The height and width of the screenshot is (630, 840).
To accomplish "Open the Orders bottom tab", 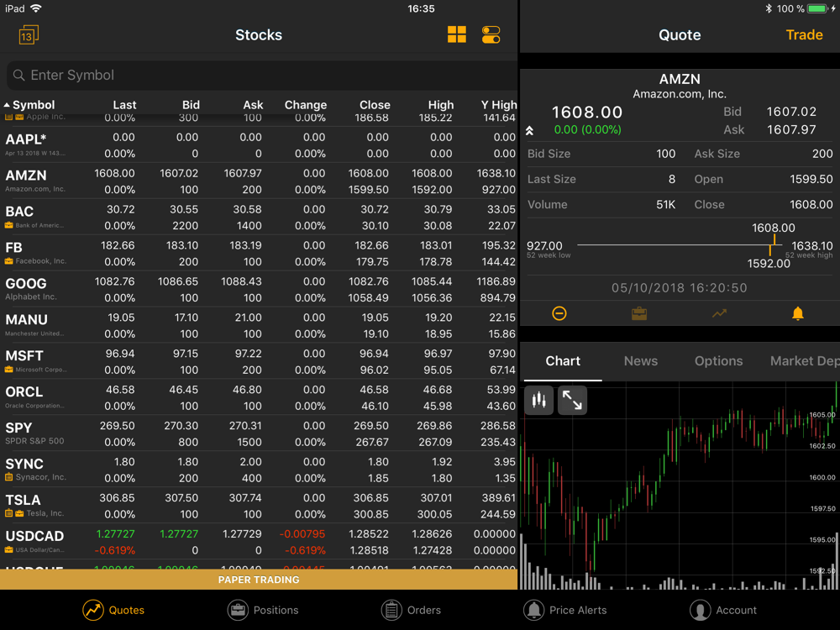I will coord(411,610).
